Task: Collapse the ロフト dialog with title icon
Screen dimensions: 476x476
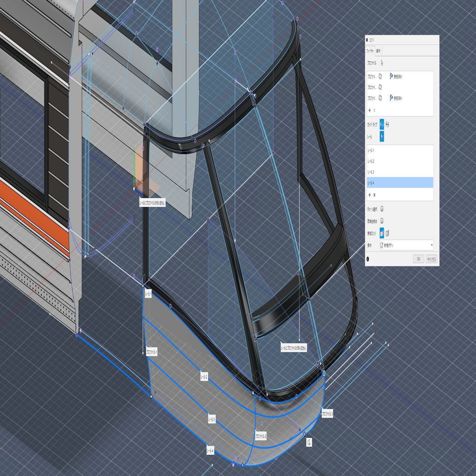Action: 367,40
